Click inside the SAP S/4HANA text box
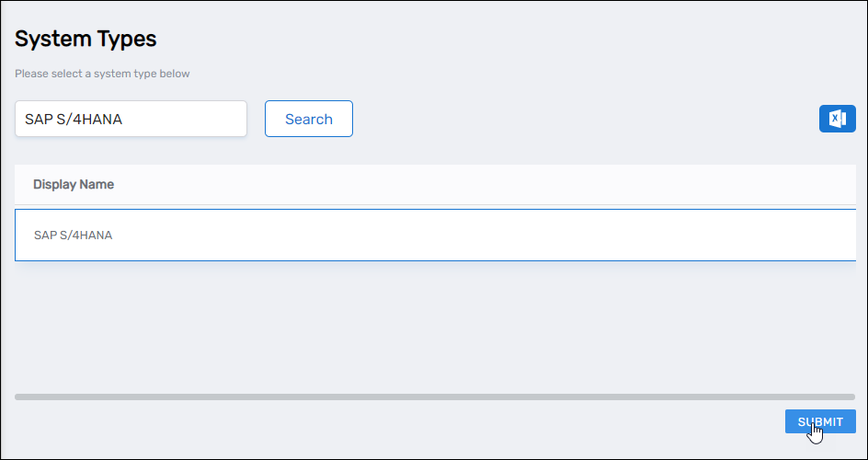This screenshot has height=460, width=868. click(x=131, y=119)
